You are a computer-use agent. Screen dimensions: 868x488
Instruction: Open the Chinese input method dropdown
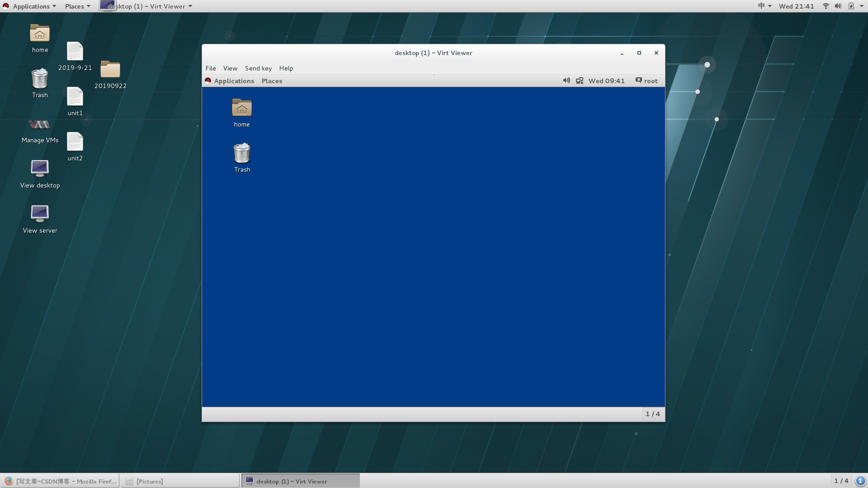(x=764, y=6)
